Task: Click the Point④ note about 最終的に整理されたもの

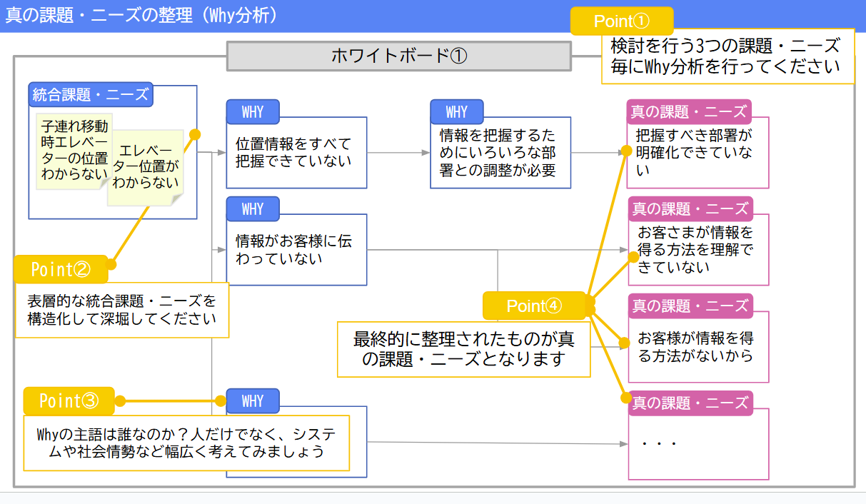Action: 463,348
